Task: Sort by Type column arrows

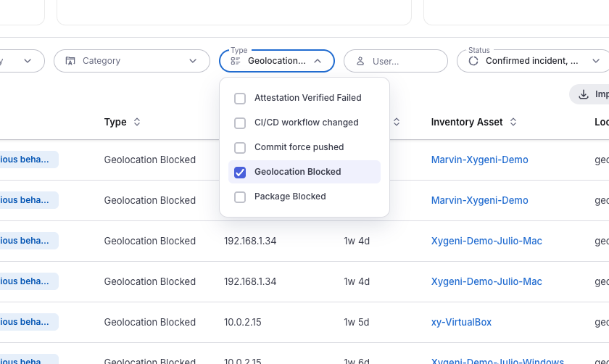Action: 137,122
